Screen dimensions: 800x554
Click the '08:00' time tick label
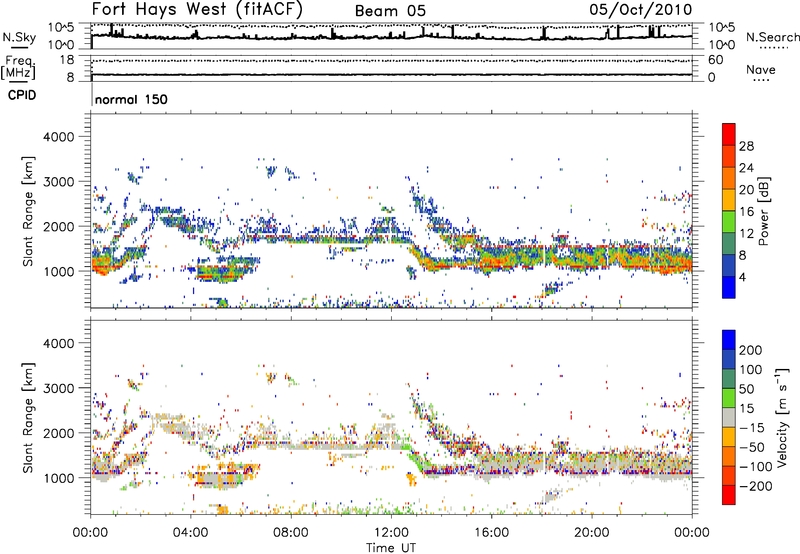point(291,533)
